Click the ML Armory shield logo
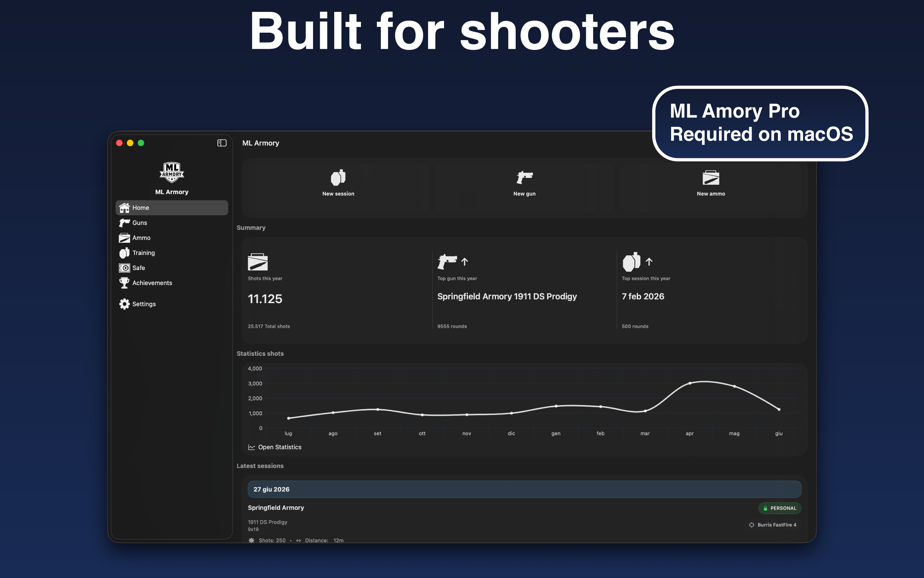Viewport: 924px width, 578px height. click(x=172, y=172)
